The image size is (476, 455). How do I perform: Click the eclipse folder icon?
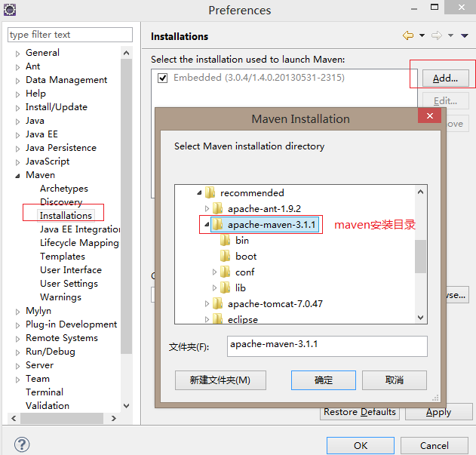coord(218,319)
